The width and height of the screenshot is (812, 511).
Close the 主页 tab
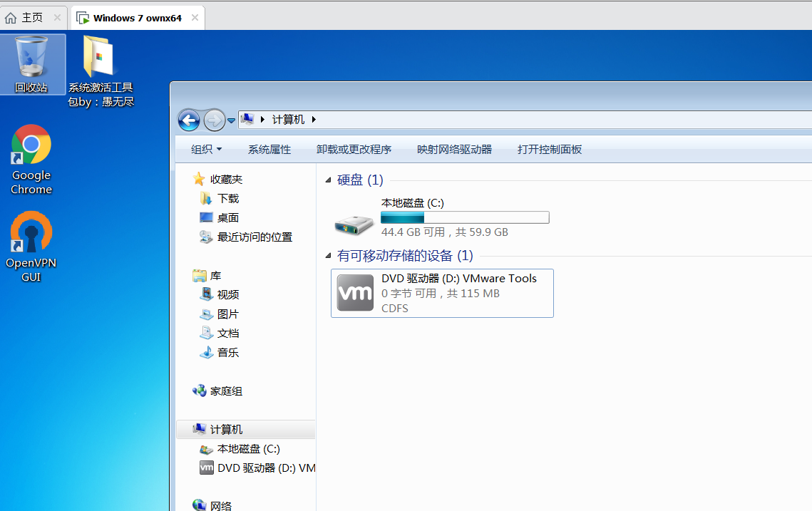57,18
